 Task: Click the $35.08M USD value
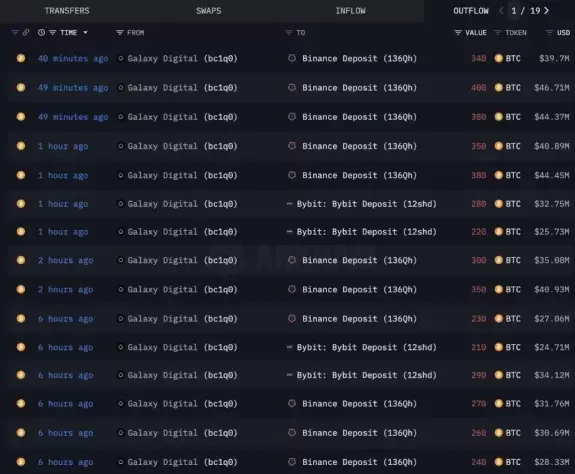[x=552, y=260]
